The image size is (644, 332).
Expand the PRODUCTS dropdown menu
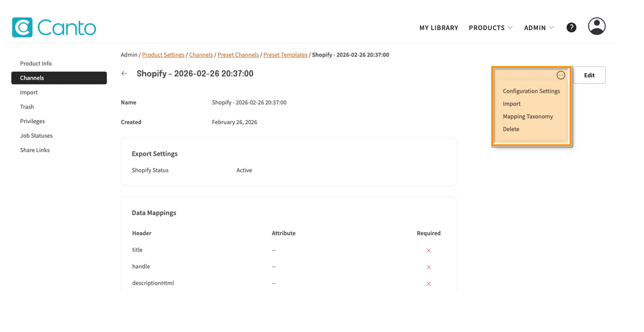[x=491, y=28]
